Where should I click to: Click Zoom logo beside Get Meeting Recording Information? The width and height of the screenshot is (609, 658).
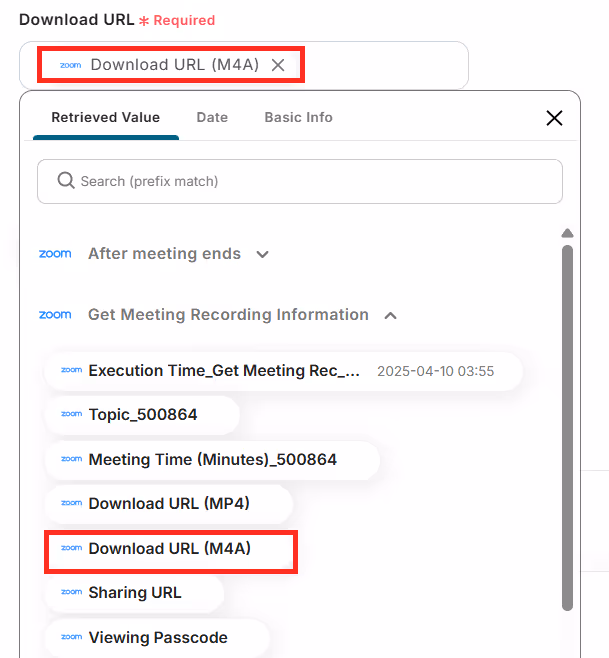[x=55, y=315]
